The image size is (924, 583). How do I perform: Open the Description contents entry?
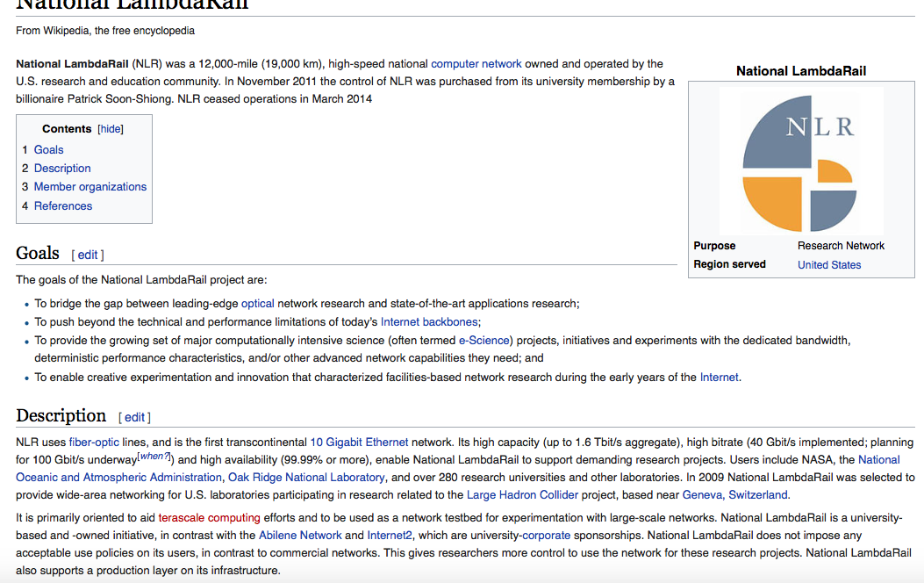tap(62, 169)
